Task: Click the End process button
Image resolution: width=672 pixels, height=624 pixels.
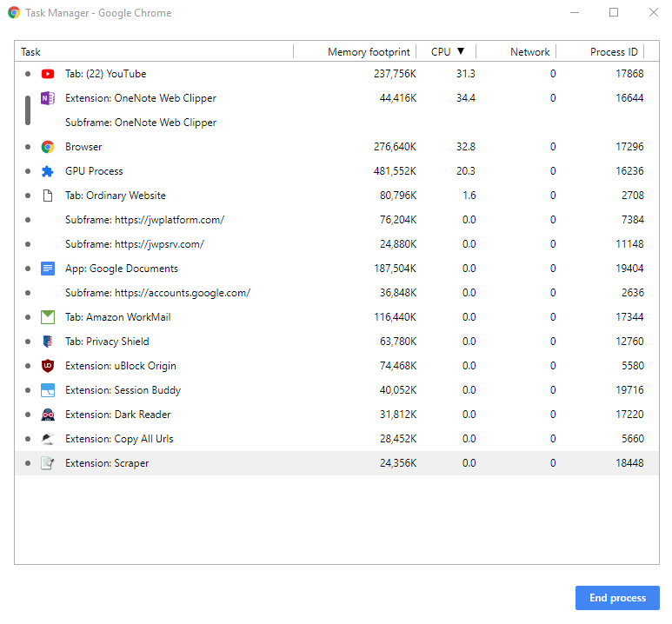Action: (x=617, y=598)
